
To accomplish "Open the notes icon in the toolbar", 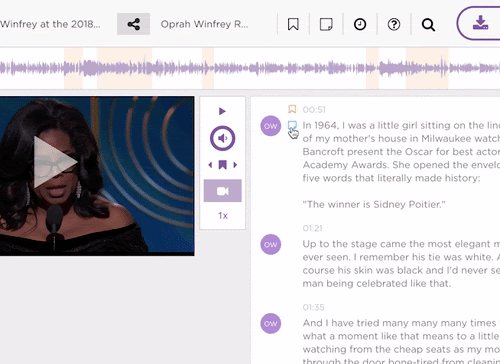I will click(x=326, y=24).
